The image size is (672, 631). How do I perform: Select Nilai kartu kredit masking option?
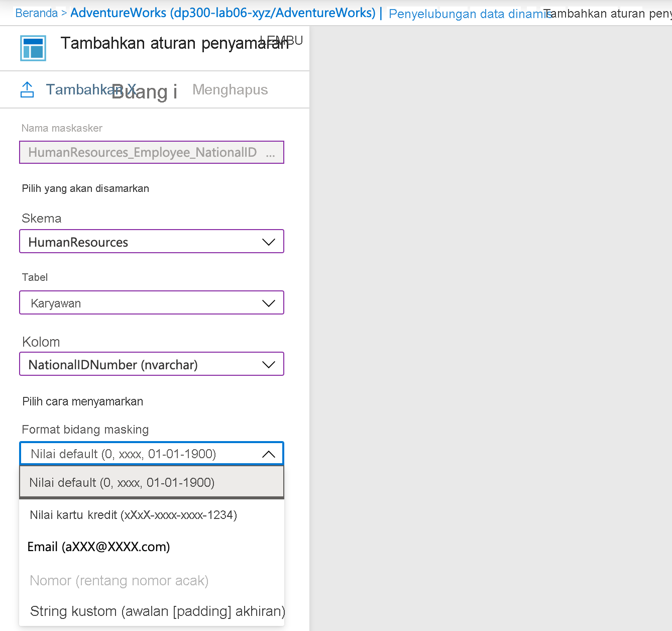pyautogui.click(x=152, y=515)
